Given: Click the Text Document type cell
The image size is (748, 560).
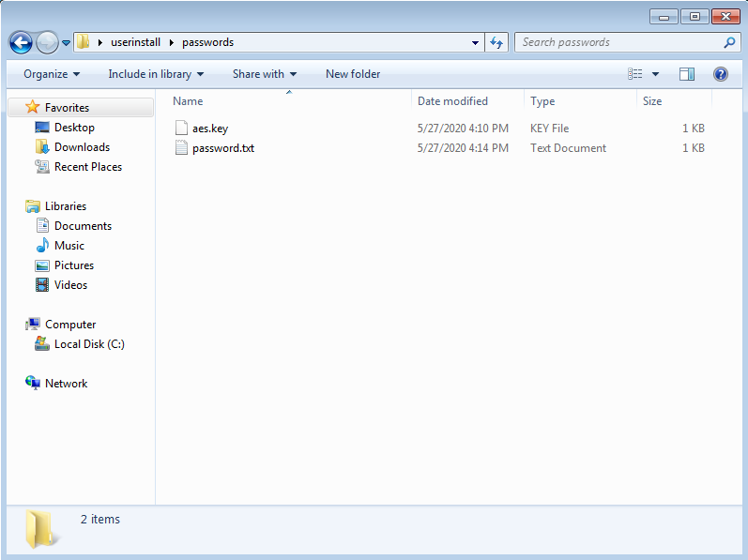Looking at the screenshot, I should tap(568, 148).
